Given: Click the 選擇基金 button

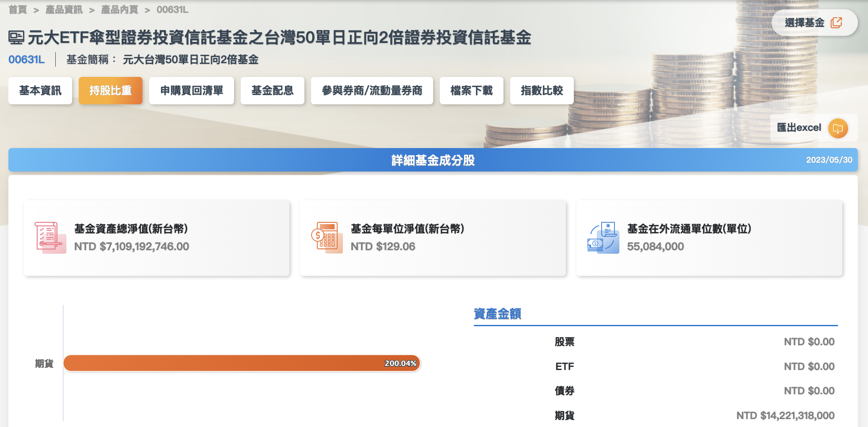Looking at the screenshot, I should click(x=814, y=22).
